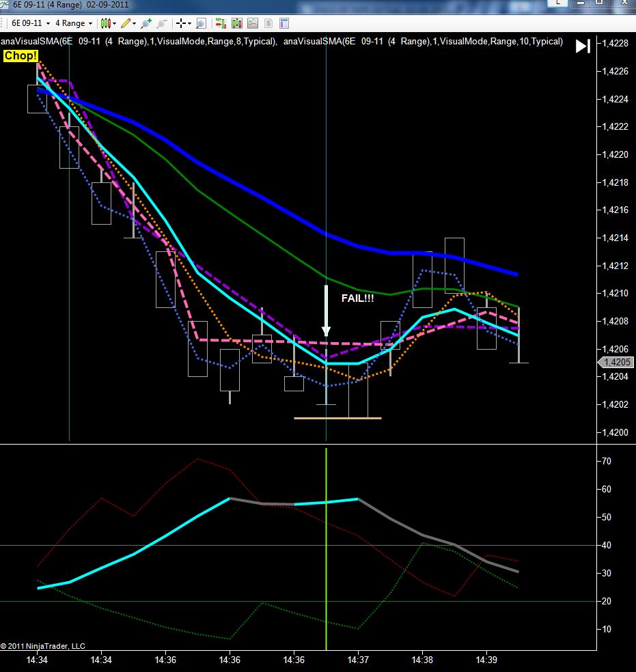
Task: Expand the chart style dropdown arrow
Action: (115, 24)
